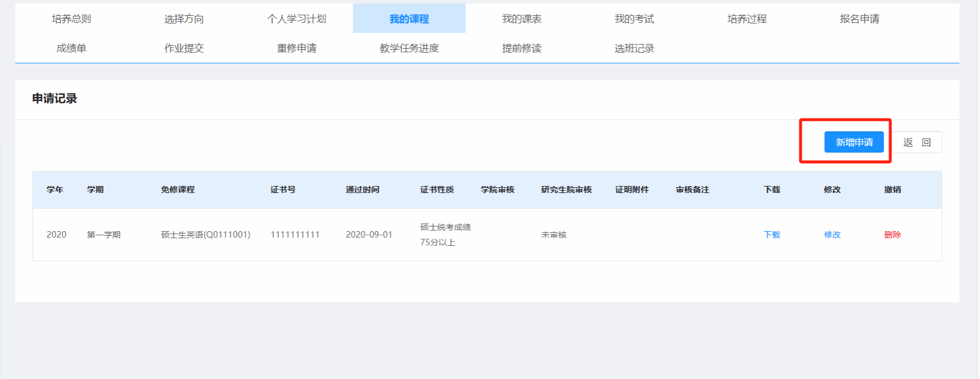This screenshot has width=980, height=379.
Task: Select the 我的课程 tab
Action: [409, 19]
